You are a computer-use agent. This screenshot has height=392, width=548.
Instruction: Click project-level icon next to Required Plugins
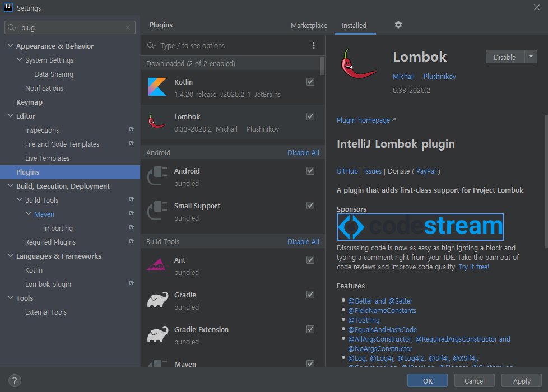point(132,242)
